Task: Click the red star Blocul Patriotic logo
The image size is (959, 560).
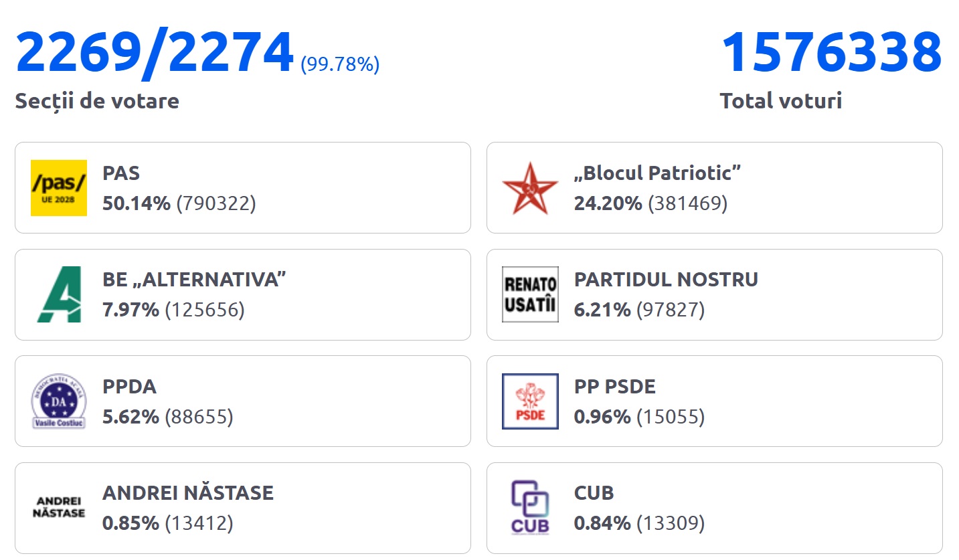Action: click(530, 188)
